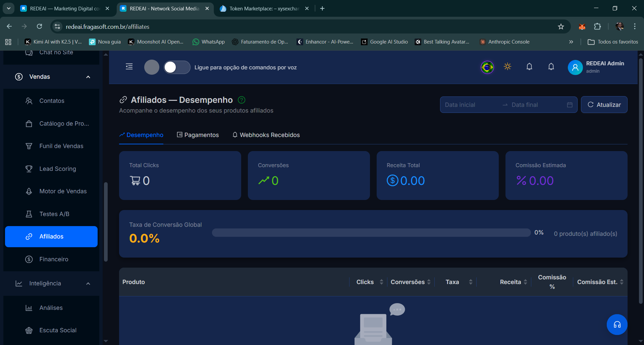The image size is (644, 345).
Task: Open Chrome three-dot menu
Action: (635, 26)
